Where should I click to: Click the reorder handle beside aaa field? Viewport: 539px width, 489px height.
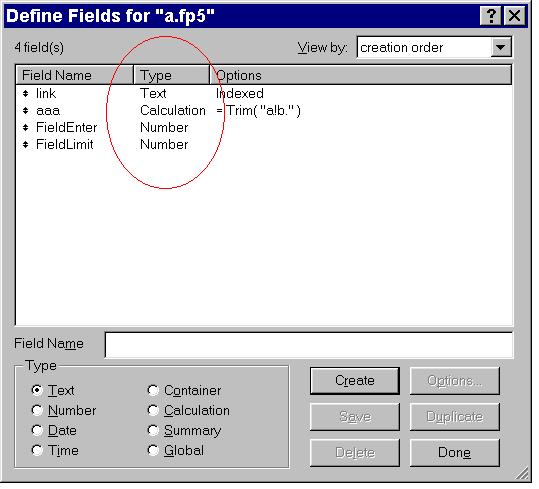click(25, 111)
